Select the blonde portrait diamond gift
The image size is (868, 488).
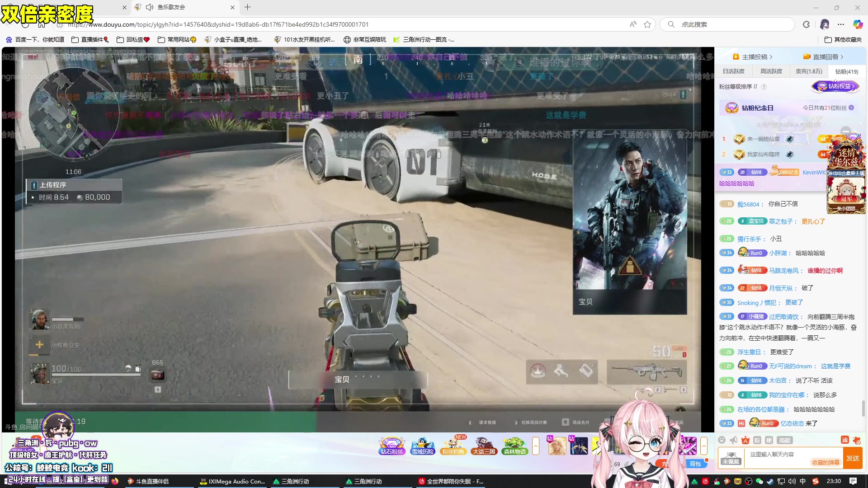(x=557, y=446)
